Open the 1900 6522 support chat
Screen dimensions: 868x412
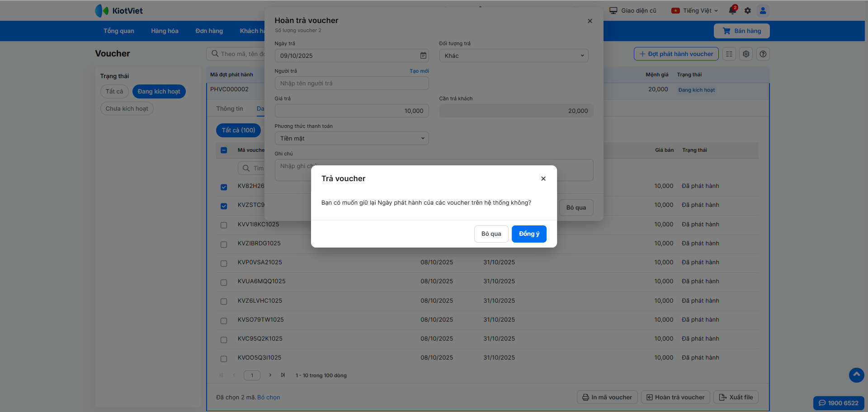tap(839, 403)
